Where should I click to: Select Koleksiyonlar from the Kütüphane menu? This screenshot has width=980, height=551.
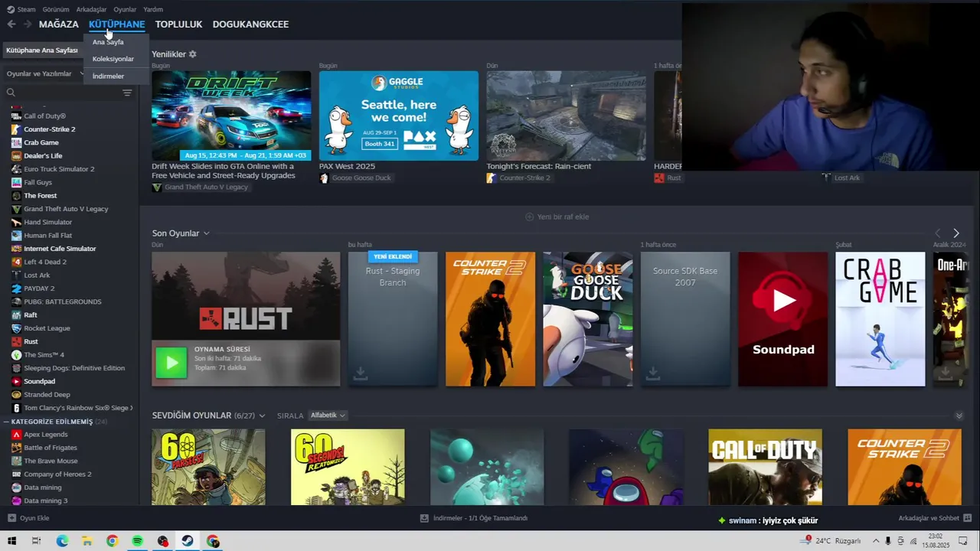[x=113, y=59]
